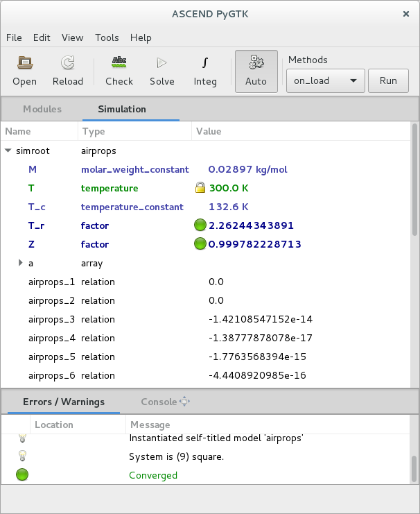
Task: Click the Open file toolbar icon
Action: (x=24, y=64)
